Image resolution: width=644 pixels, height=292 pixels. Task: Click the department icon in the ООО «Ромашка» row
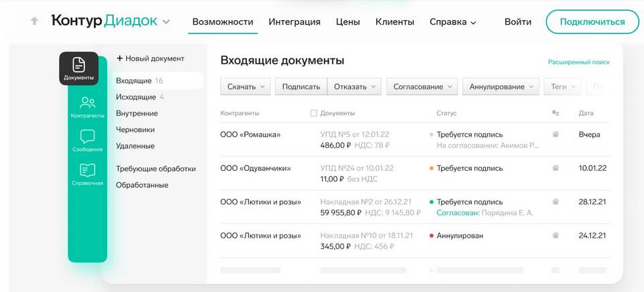[x=555, y=135]
